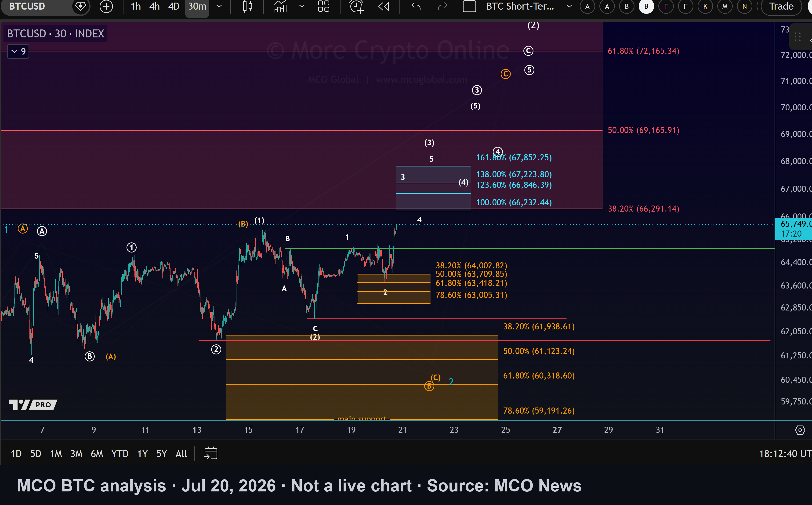Click the TradingView PRO logo
Screen dimensions: 812x505
[33, 405]
